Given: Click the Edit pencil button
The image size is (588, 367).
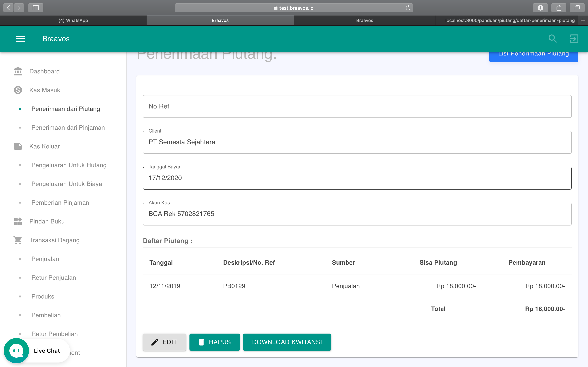Looking at the screenshot, I should tap(165, 342).
